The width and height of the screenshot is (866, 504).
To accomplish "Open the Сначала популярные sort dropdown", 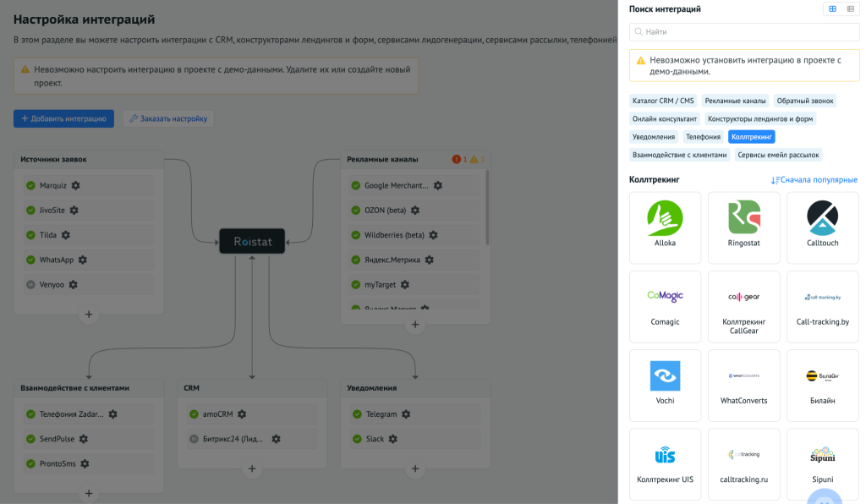I will tap(814, 180).
